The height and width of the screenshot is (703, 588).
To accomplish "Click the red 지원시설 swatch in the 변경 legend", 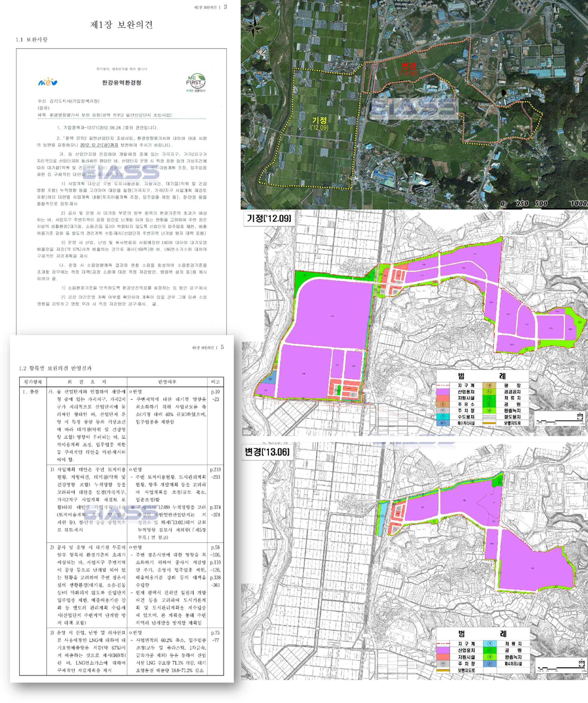I will point(443,657).
